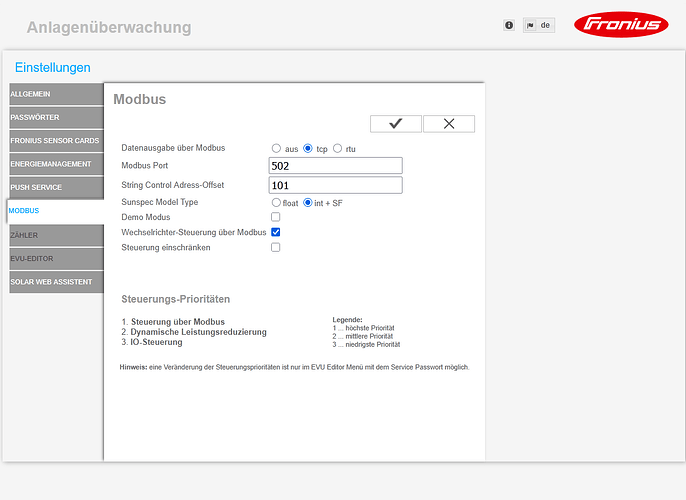This screenshot has height=500, width=686.
Task: Click the mittlere Priorität legend line
Action: tap(363, 336)
